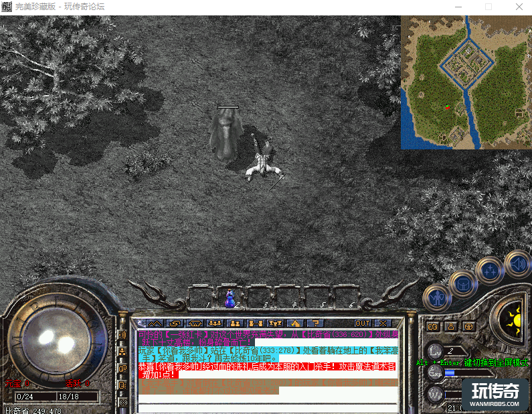
Task: Open the two-people icon in chat toolbar
Action: point(235,324)
